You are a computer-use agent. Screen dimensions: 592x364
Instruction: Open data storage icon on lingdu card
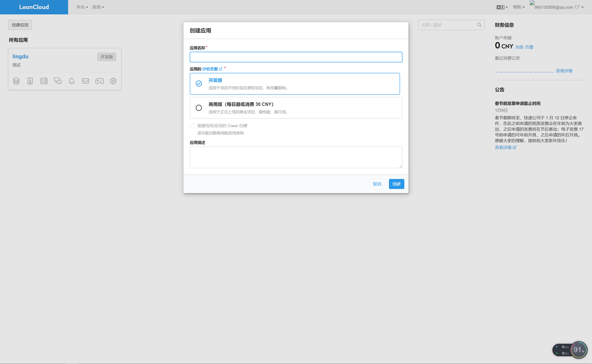[16, 81]
